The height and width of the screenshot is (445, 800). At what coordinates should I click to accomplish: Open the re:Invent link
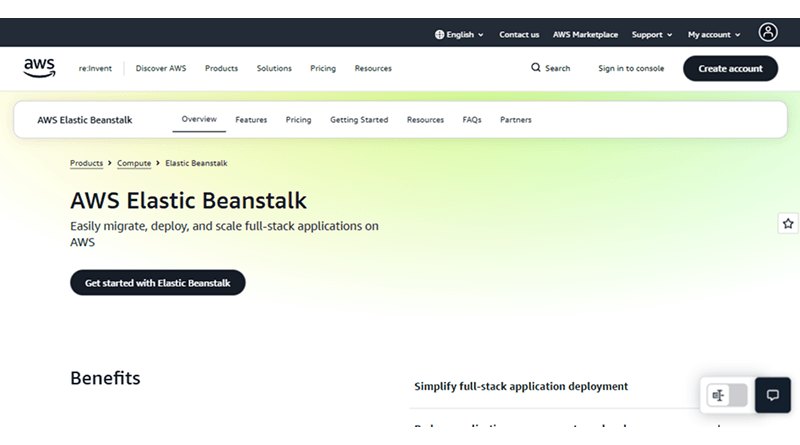click(x=95, y=68)
